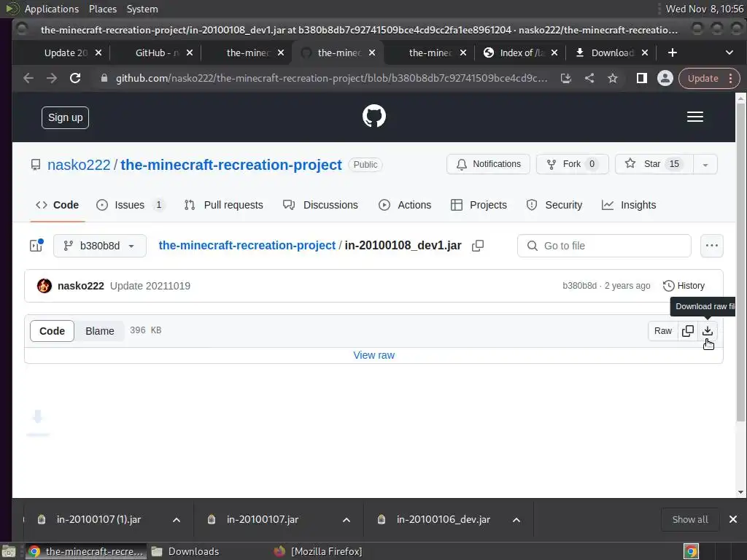Open the-minecraft-recreation-project repo title link
This screenshot has height=560, width=747.
click(x=231, y=165)
